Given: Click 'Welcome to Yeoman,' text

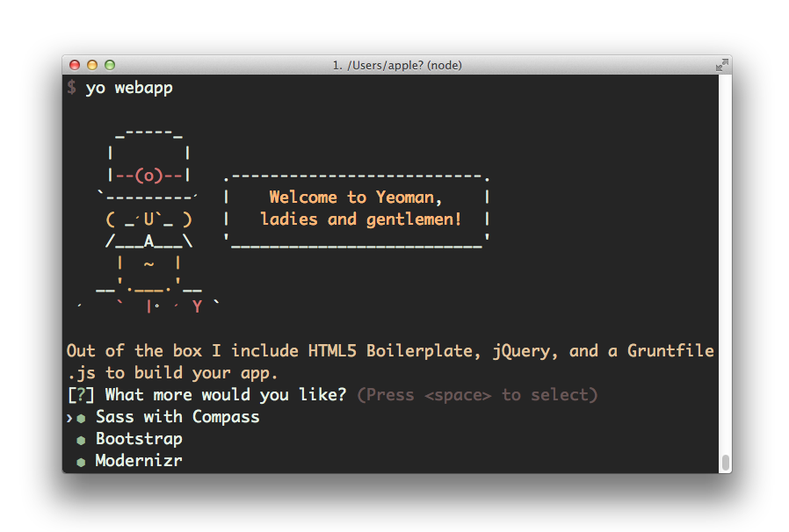Looking at the screenshot, I should pos(355,198).
